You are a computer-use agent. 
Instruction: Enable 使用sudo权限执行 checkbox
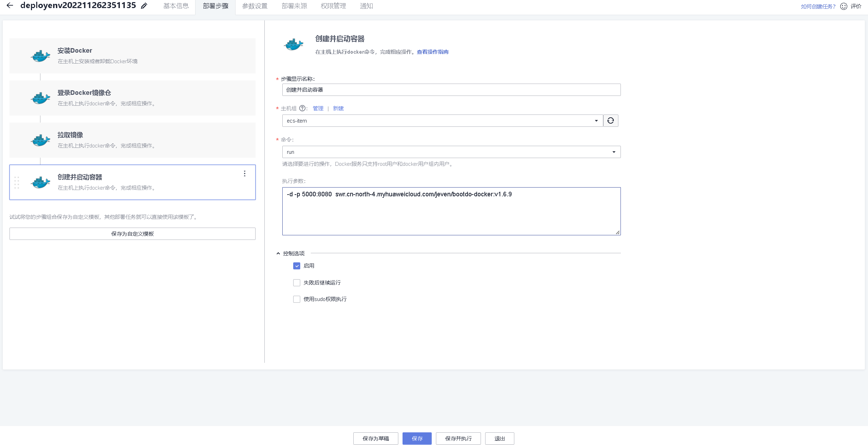point(296,299)
